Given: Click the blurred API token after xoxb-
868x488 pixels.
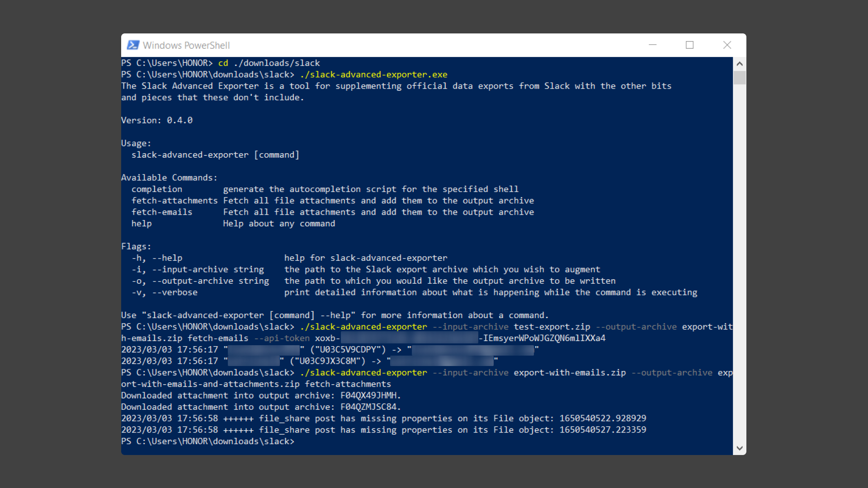Looking at the screenshot, I should 409,338.
